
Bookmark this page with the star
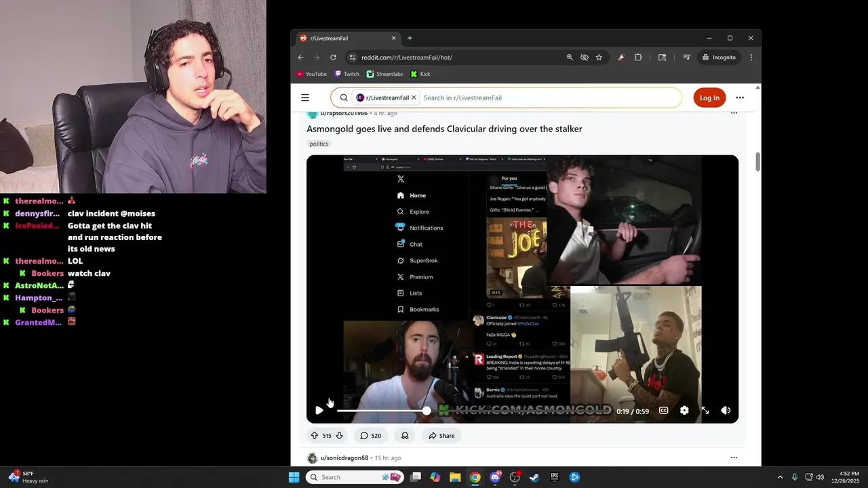[599, 58]
